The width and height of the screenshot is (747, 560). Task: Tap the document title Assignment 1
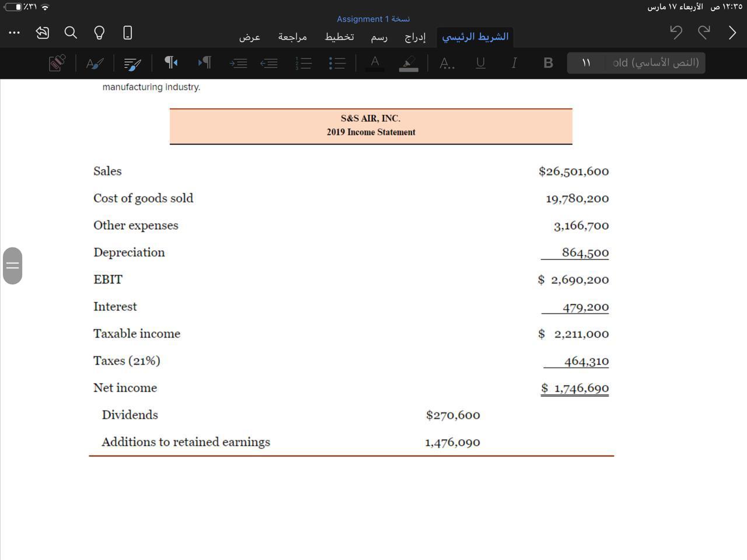(x=373, y=19)
